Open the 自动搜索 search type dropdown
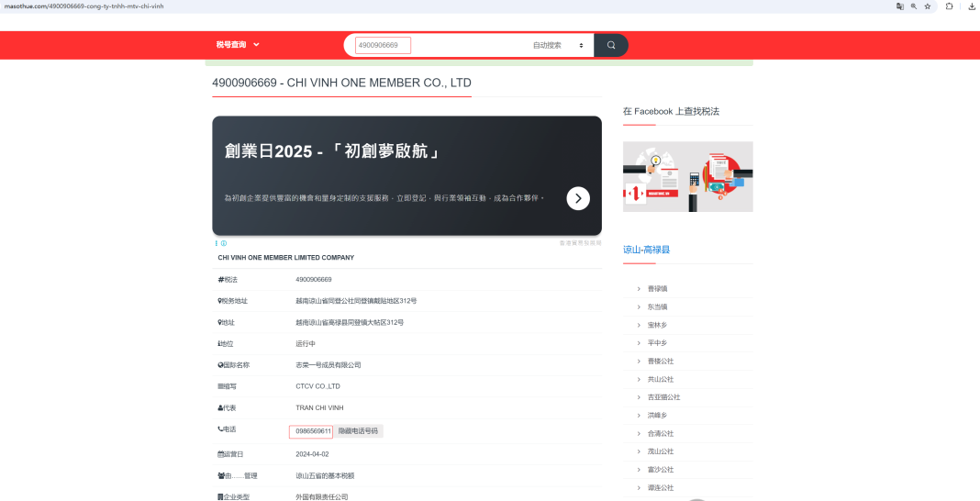This screenshot has width=980, height=501. 558,45
